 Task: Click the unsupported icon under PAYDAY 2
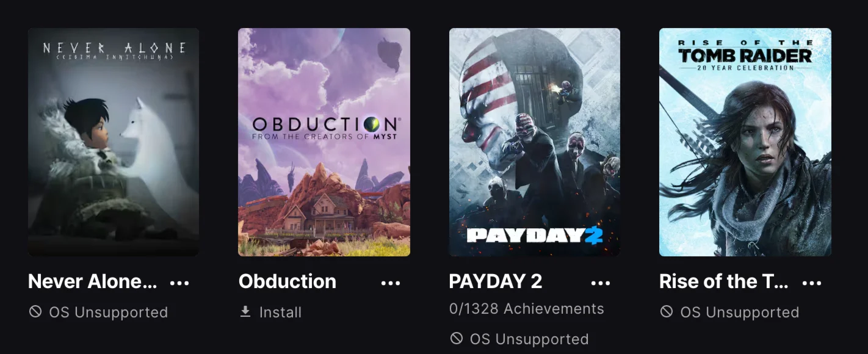456,339
